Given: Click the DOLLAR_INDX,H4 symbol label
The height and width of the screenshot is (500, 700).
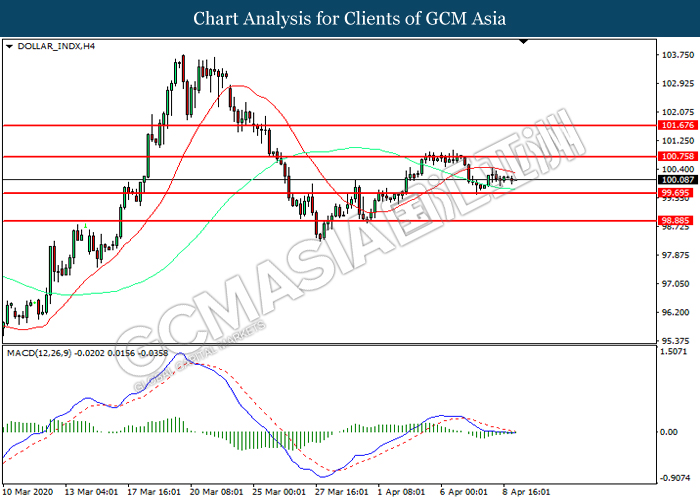Looking at the screenshot, I should (56, 46).
